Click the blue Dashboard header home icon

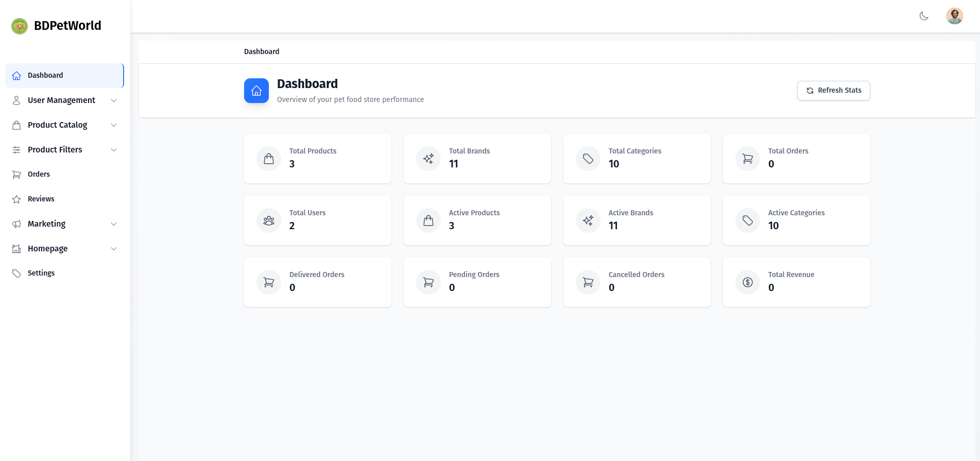pos(256,91)
